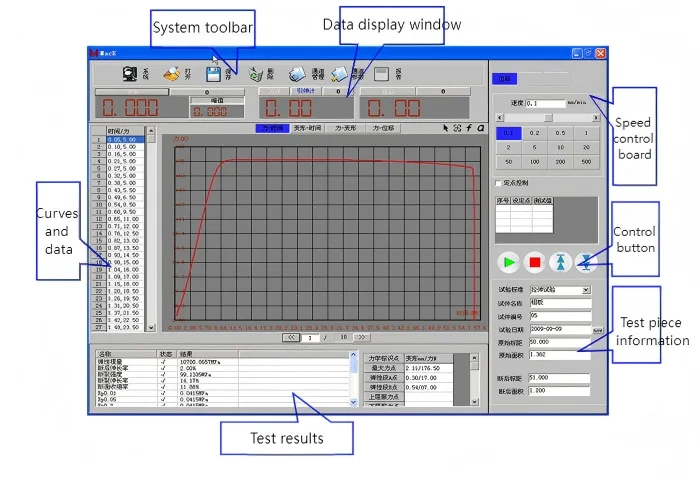Click the crosshead move-up arrows button
The height and width of the screenshot is (480, 700).
coord(560,262)
